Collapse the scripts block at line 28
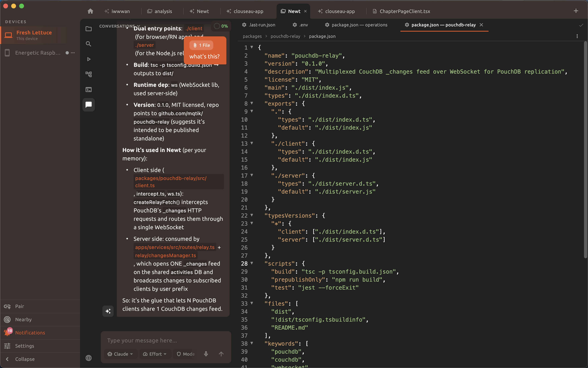The height and width of the screenshot is (368, 588). coord(252,263)
